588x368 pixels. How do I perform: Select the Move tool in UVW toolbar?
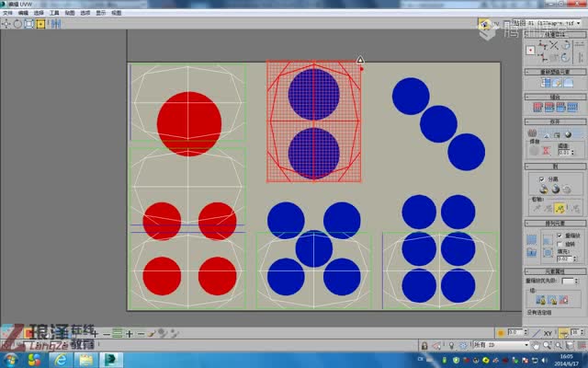7,23
